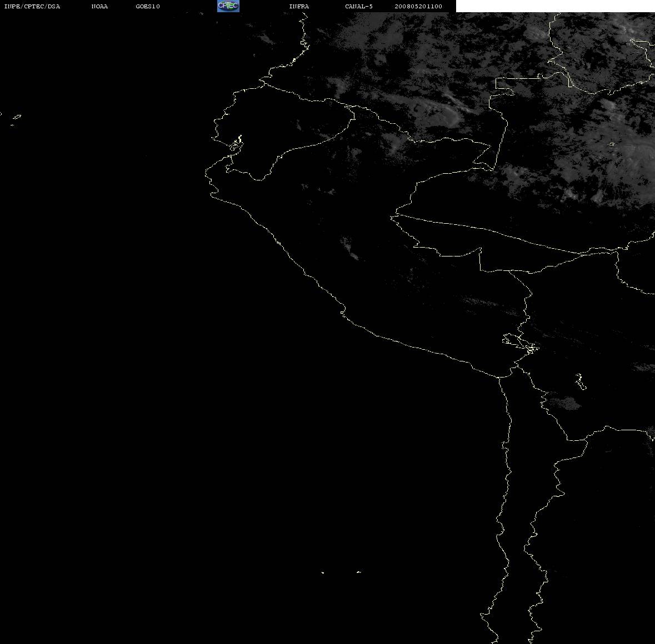The height and width of the screenshot is (644, 655).
Task: Click the Lake Titicaca outline on map
Action: pos(520,344)
